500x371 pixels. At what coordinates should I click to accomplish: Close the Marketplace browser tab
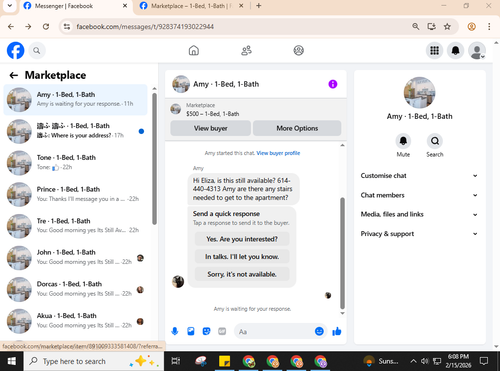click(241, 6)
